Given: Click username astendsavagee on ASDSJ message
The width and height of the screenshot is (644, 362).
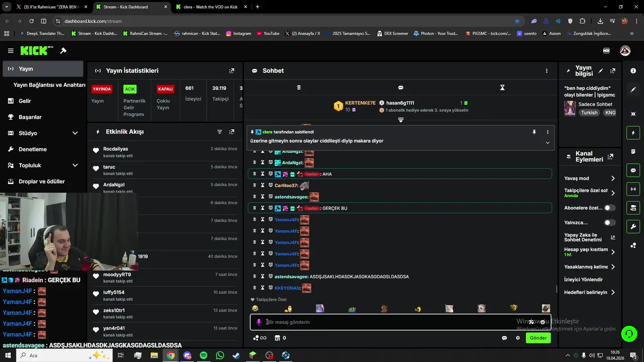Looking at the screenshot, I should coord(291,277).
